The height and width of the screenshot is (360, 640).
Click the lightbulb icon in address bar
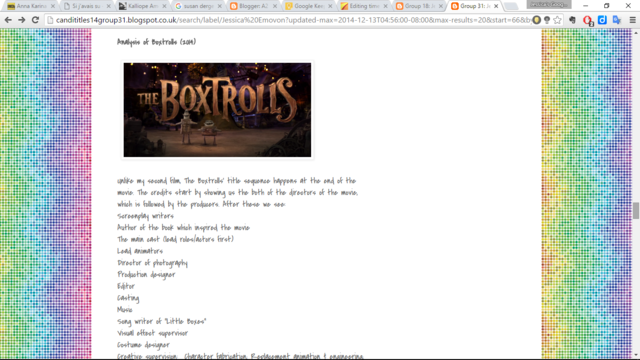click(x=547, y=20)
